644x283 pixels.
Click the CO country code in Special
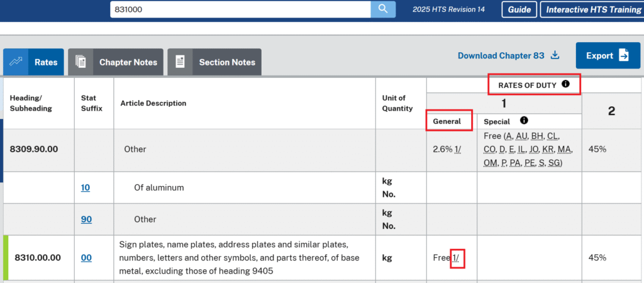tap(491, 150)
